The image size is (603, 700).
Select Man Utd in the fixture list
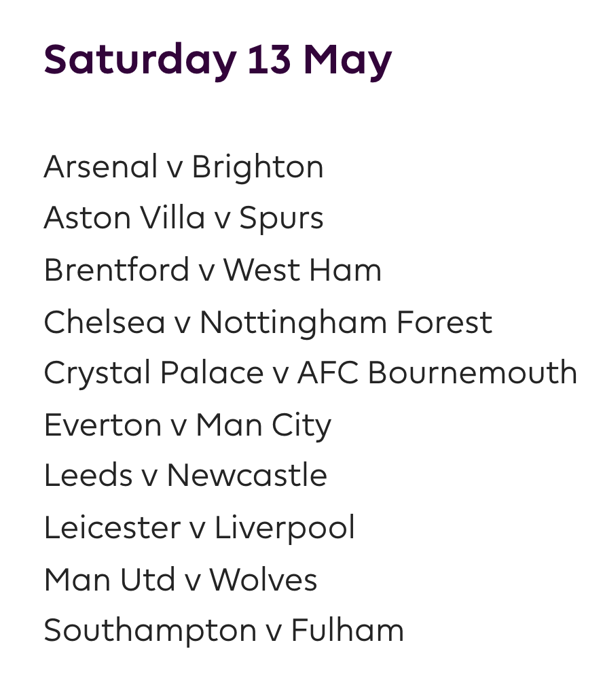pyautogui.click(x=109, y=580)
